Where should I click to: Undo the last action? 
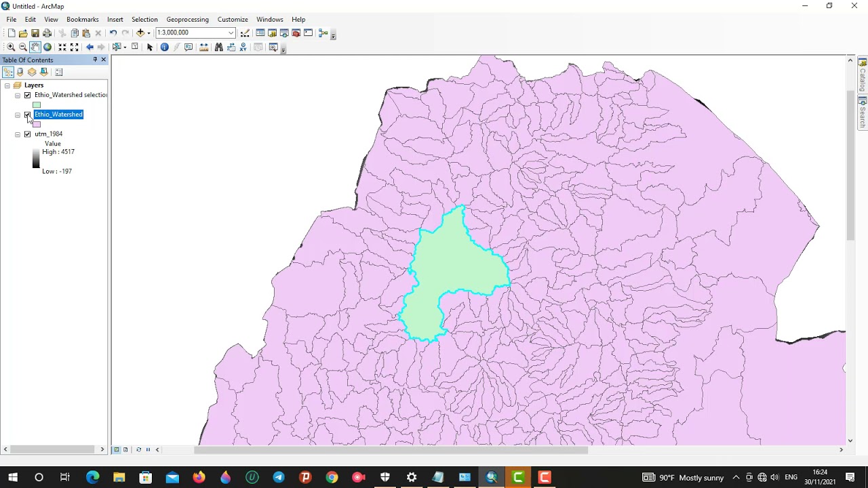113,33
